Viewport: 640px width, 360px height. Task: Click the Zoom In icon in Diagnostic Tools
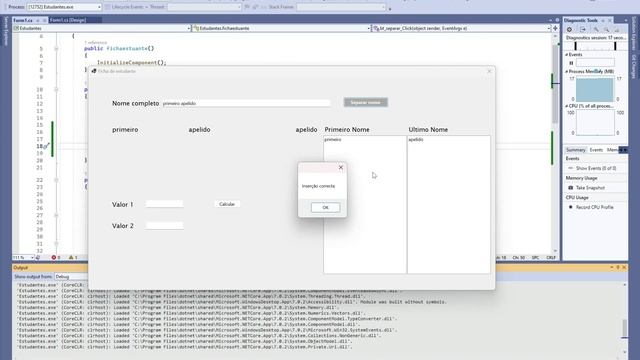[x=596, y=29]
